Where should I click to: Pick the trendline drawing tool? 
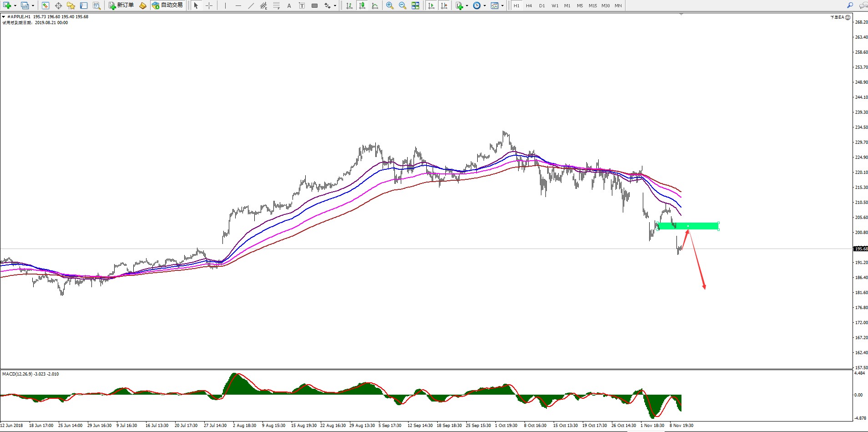pyautogui.click(x=251, y=5)
